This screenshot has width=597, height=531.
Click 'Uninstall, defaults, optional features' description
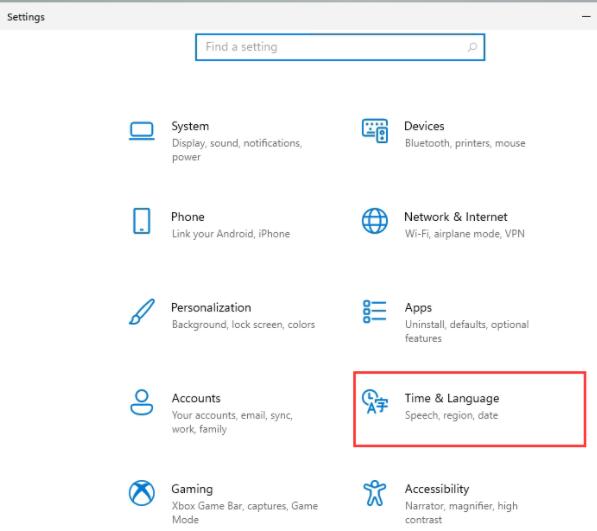pyautogui.click(x=467, y=332)
